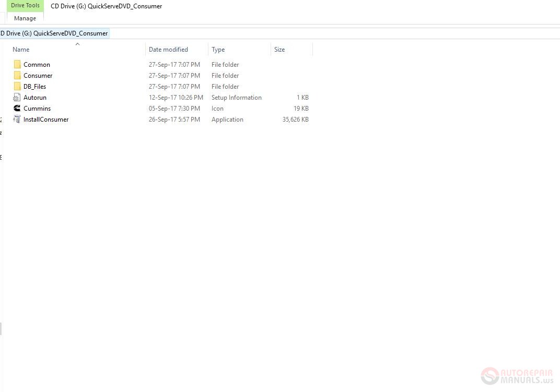Select the Cummins logo icon file
The image size is (560, 392).
click(17, 108)
